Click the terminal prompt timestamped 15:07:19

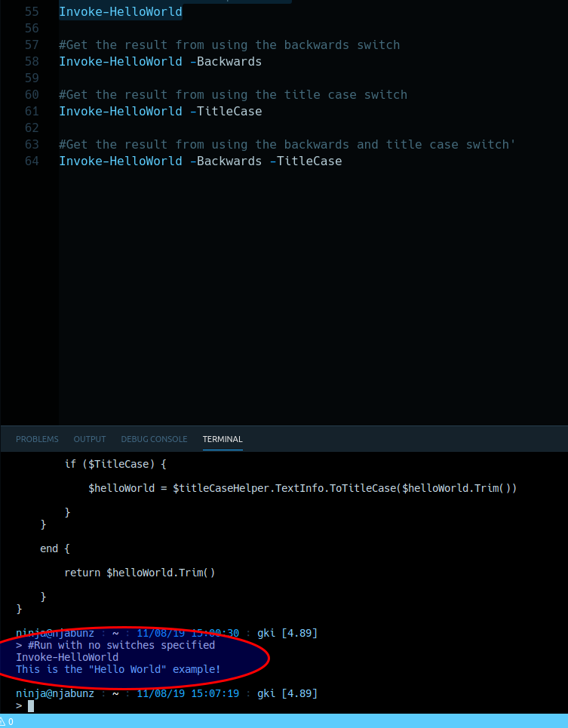tap(166, 693)
